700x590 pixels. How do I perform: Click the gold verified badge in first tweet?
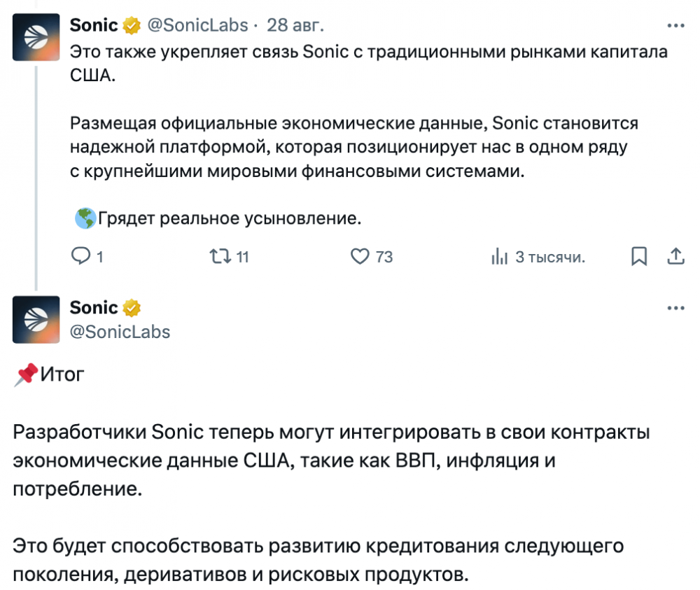coord(131,26)
